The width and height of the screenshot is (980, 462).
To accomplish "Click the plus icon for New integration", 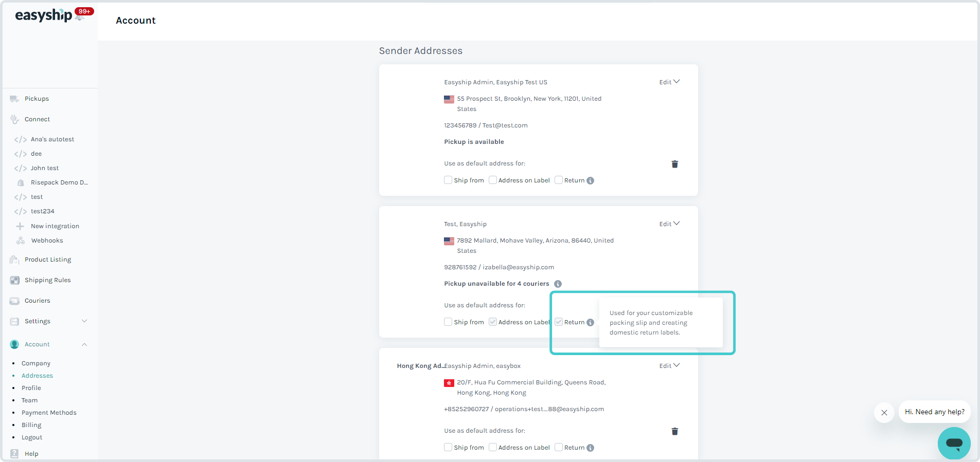I will pyautogui.click(x=20, y=226).
